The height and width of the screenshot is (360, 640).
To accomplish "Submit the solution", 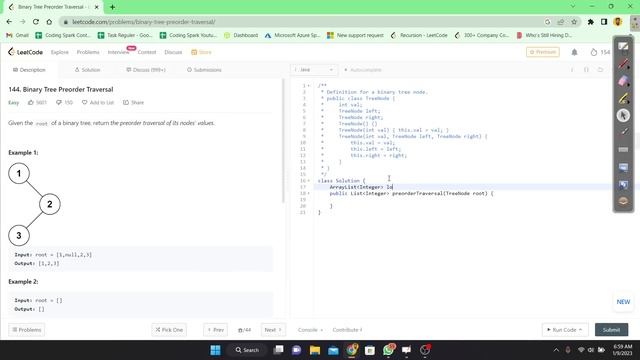I will point(611,330).
